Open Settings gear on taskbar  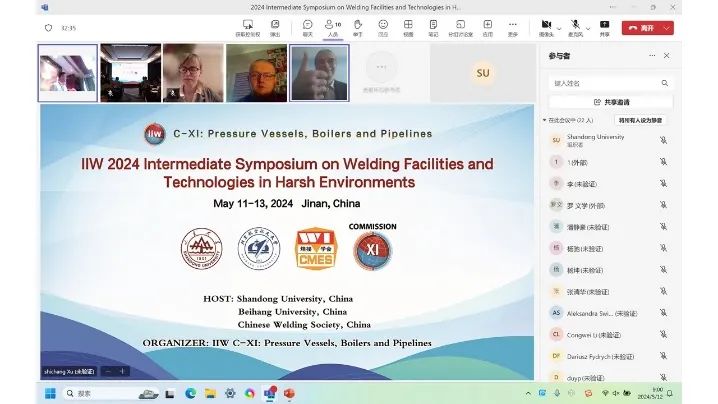click(230, 393)
